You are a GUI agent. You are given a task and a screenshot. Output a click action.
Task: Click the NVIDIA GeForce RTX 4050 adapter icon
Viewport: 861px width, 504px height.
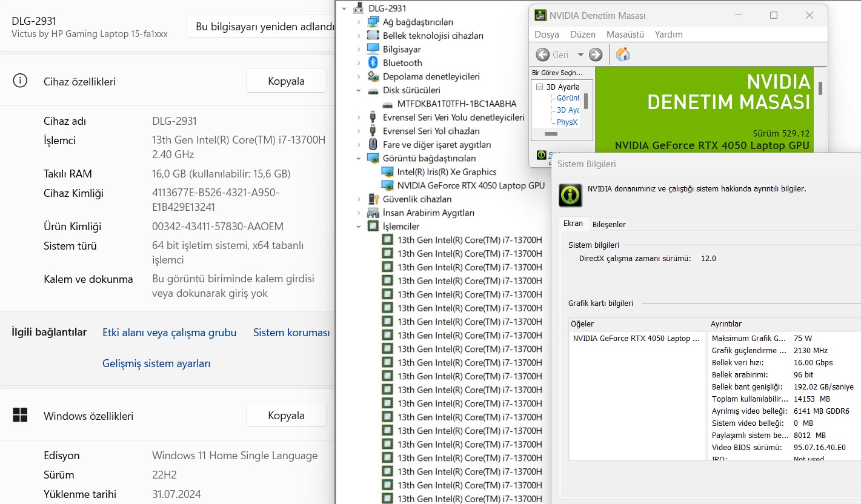pos(388,185)
